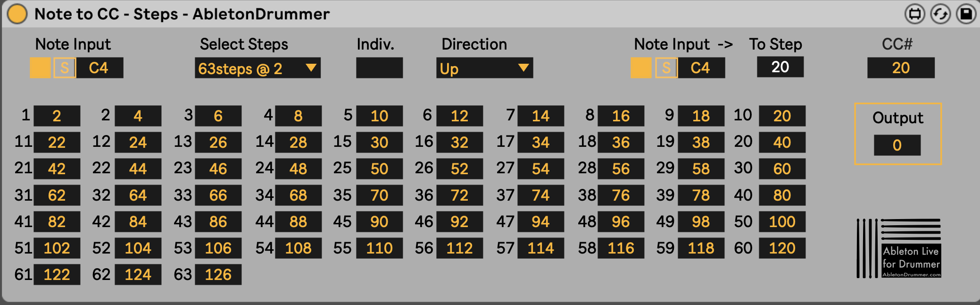Click the CC# number box
Screen dimensions: 980x305
pyautogui.click(x=901, y=68)
